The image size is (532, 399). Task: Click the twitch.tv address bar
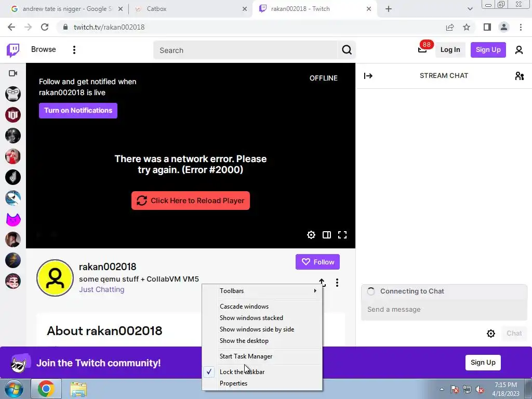(251, 27)
